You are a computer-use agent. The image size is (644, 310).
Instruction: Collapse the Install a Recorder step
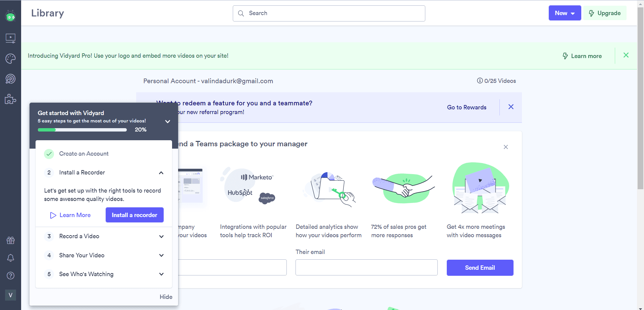tap(161, 173)
